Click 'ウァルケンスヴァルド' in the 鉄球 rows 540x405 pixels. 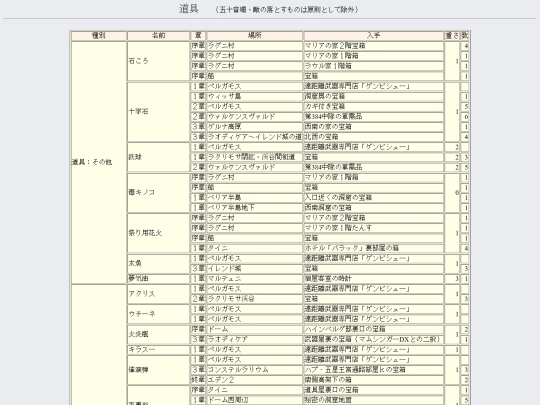coord(255,167)
